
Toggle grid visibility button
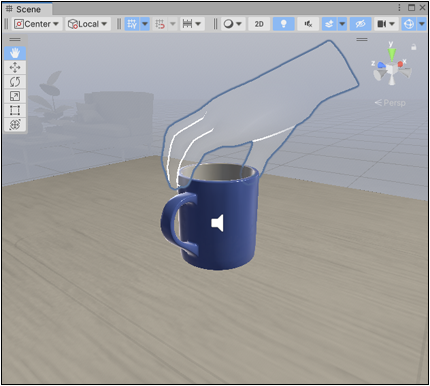pyautogui.click(x=132, y=24)
